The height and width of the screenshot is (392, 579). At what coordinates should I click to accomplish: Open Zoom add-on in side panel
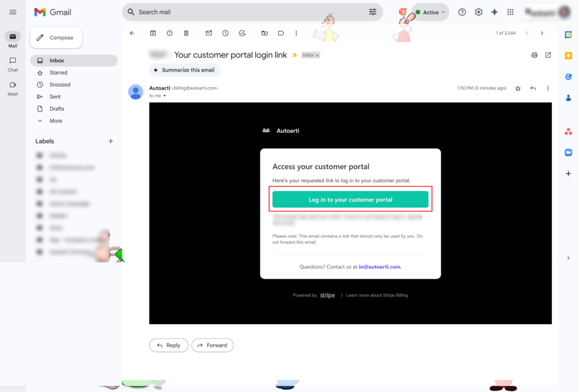click(x=568, y=153)
